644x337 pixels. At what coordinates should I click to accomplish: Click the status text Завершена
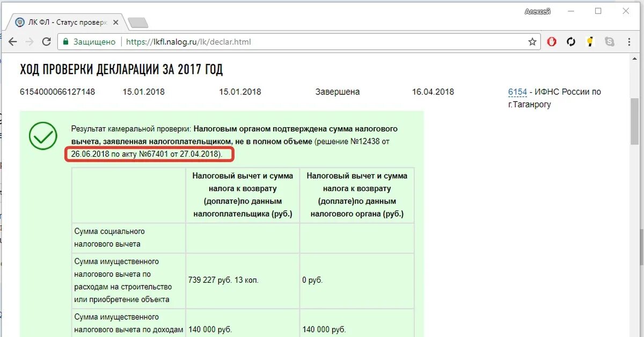[338, 92]
